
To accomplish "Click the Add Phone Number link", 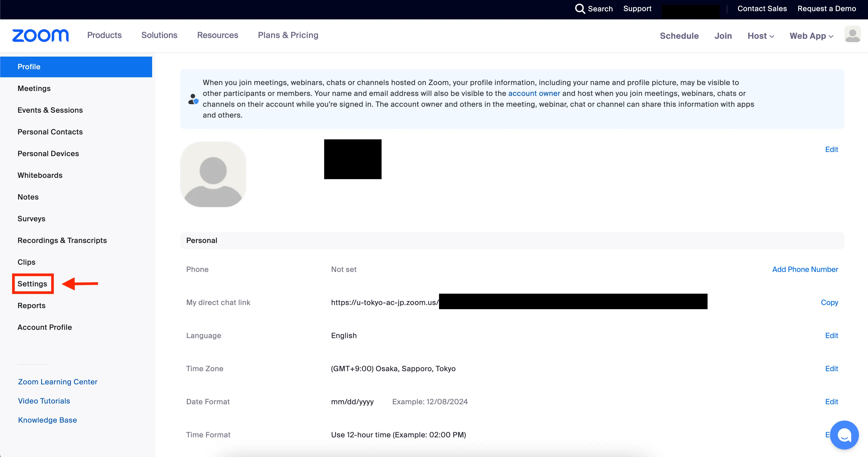I will (805, 269).
